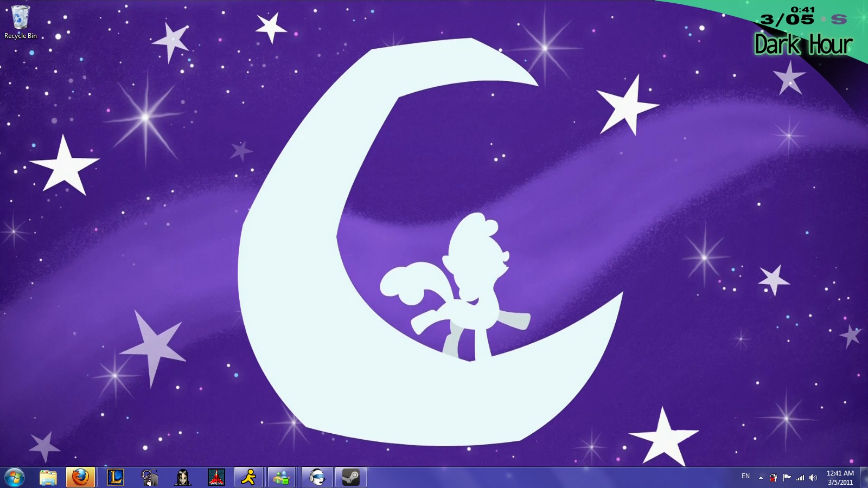Switch to the Steam window
This screenshot has height=488, width=868.
point(350,478)
